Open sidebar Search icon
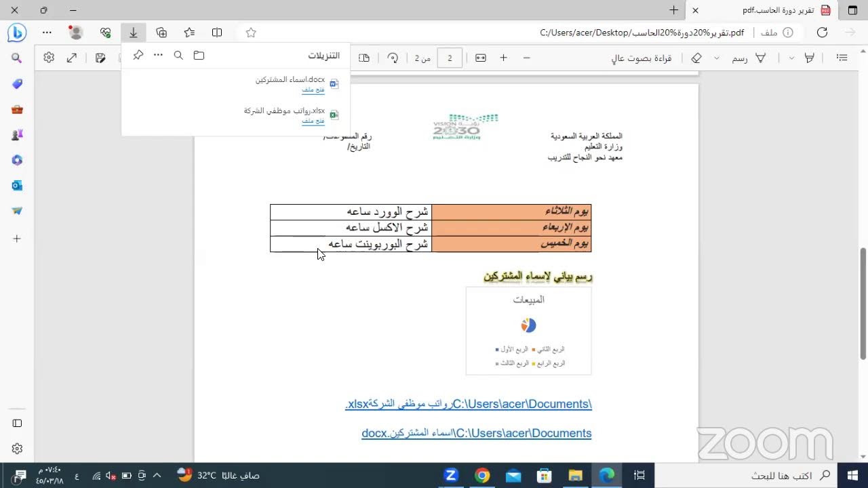Image resolution: width=868 pixels, height=488 pixels. (17, 58)
